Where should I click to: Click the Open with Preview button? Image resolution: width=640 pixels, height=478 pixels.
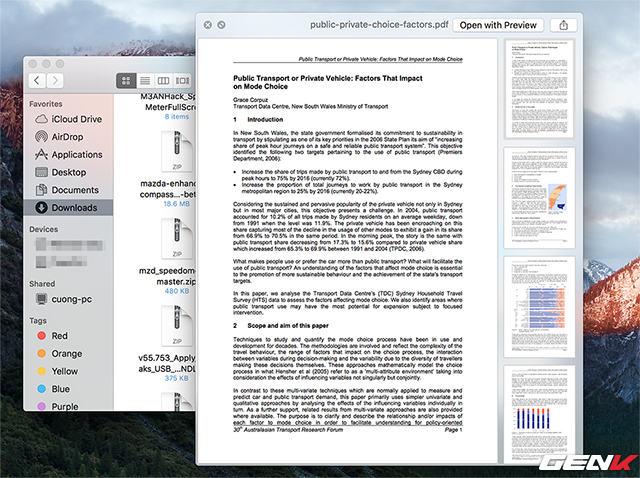(498, 25)
